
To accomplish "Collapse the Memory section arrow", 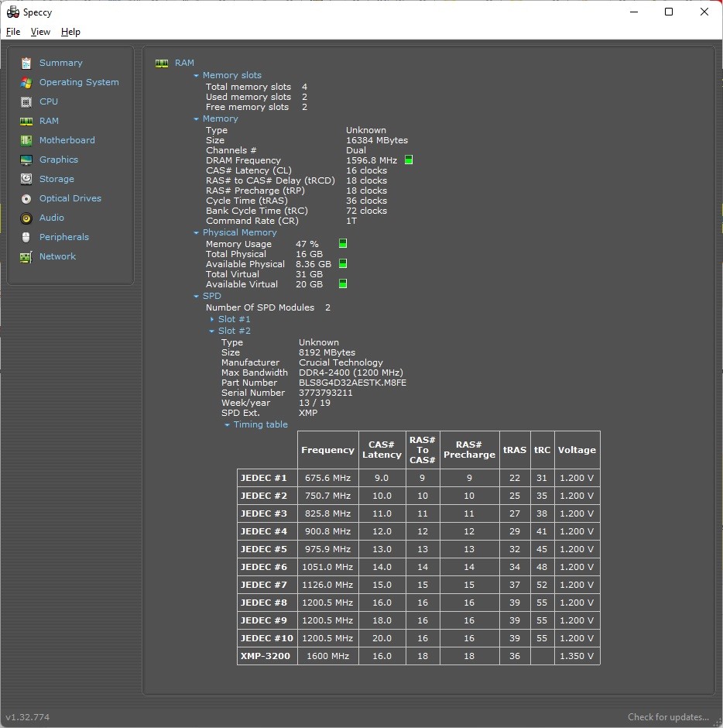I will click(197, 119).
